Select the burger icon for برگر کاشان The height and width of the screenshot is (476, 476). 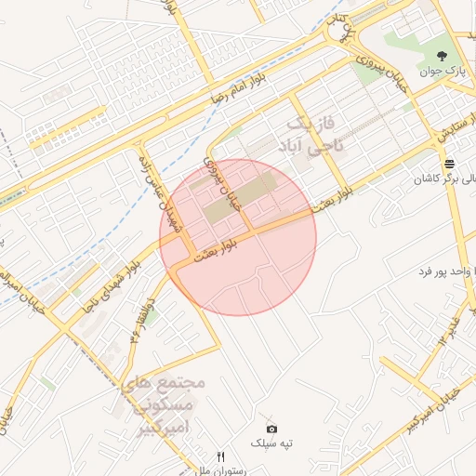449,164
